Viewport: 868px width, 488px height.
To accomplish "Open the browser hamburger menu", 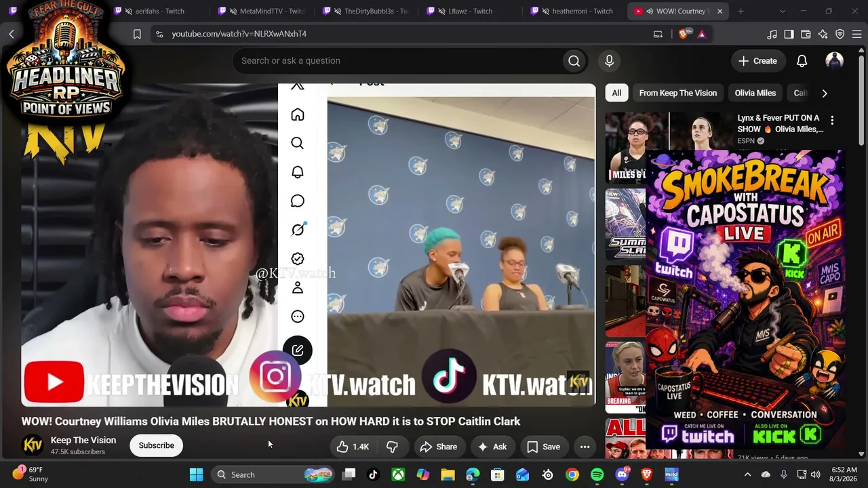I will tap(856, 34).
